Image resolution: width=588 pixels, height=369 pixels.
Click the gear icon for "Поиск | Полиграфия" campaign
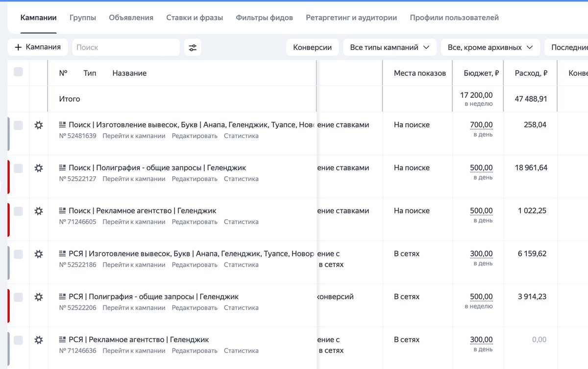pos(39,168)
